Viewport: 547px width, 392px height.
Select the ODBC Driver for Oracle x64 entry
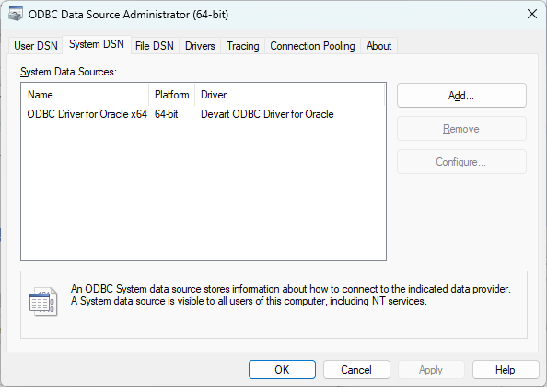(87, 114)
